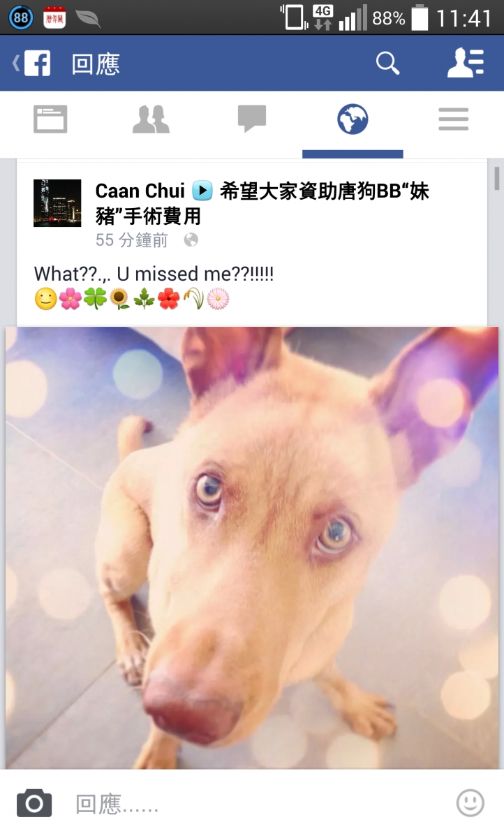Tap the post privacy globe icon

point(191,240)
